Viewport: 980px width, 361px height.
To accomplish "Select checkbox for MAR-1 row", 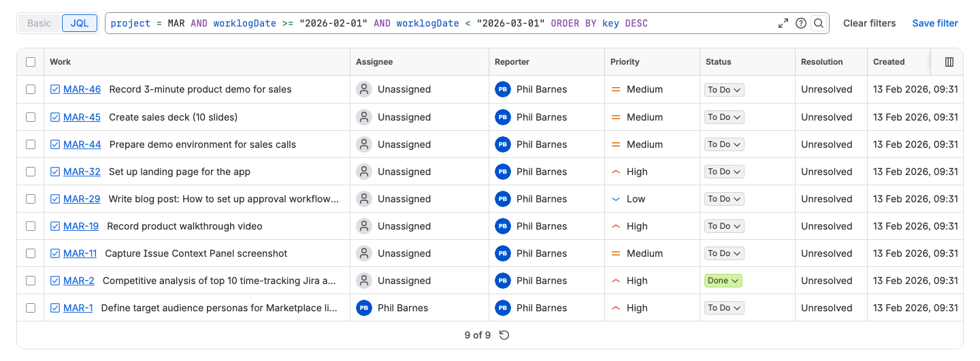I will tap(31, 308).
